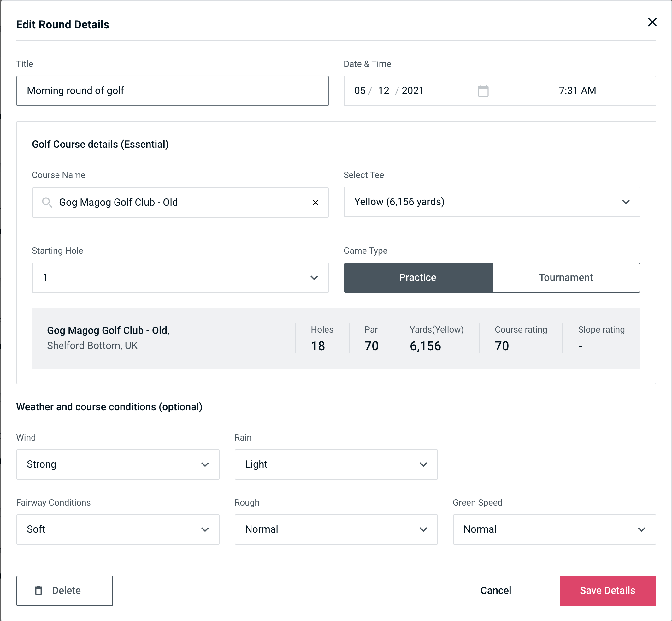Expand the Green Speed dropdown
This screenshot has height=621, width=672.
(642, 529)
